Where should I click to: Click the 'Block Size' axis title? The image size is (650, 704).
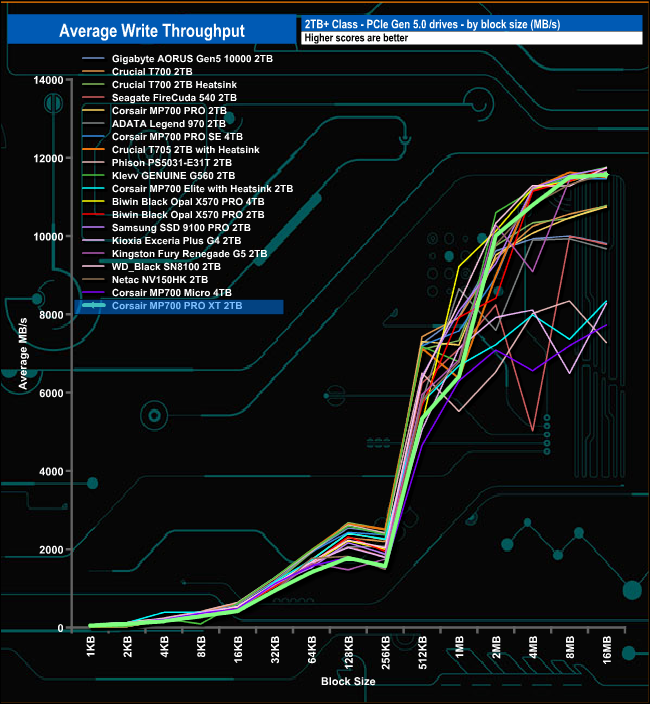348,681
